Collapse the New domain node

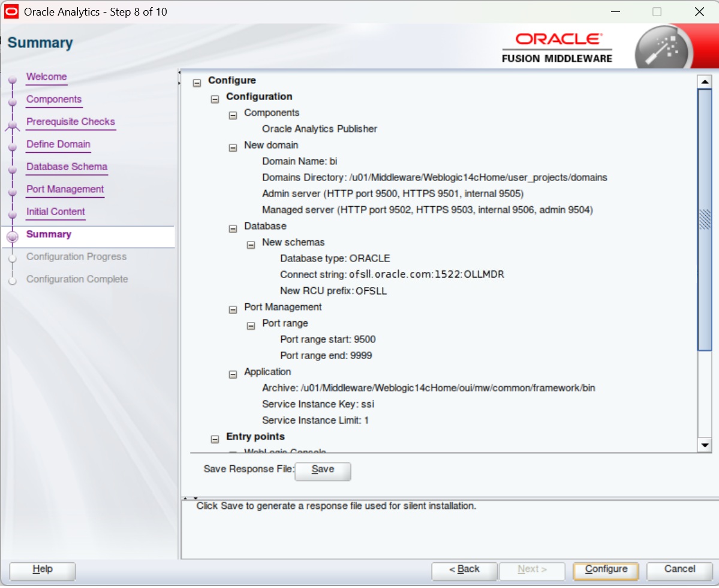pyautogui.click(x=233, y=148)
